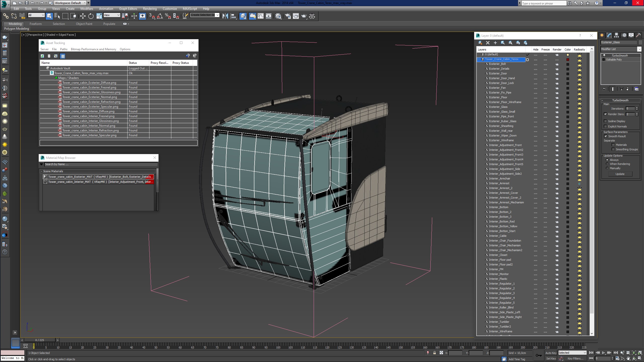The image size is (644, 362).
Task: Click the Update button in TurboSmooth
Action: click(x=620, y=174)
